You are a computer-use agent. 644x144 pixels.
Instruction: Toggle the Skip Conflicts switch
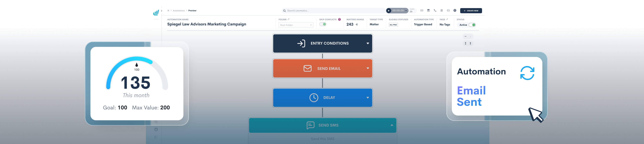coord(323,24)
